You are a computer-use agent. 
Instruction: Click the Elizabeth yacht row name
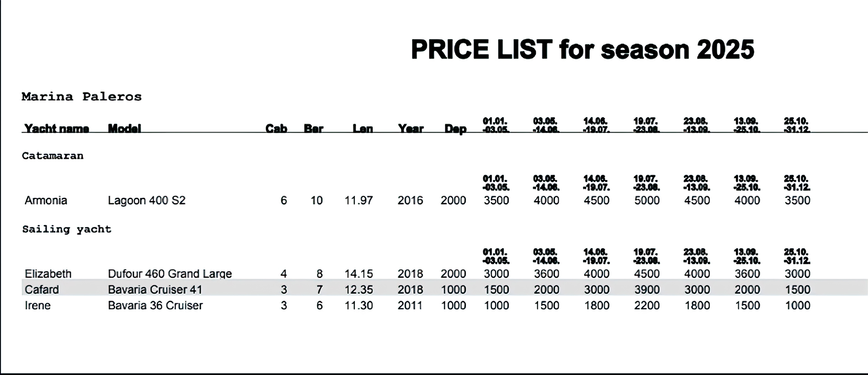coord(48,273)
